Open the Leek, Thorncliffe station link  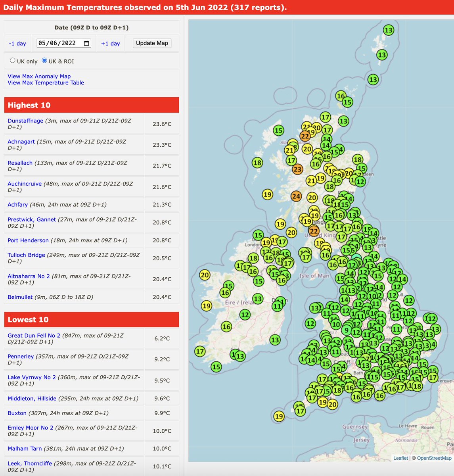(30, 463)
